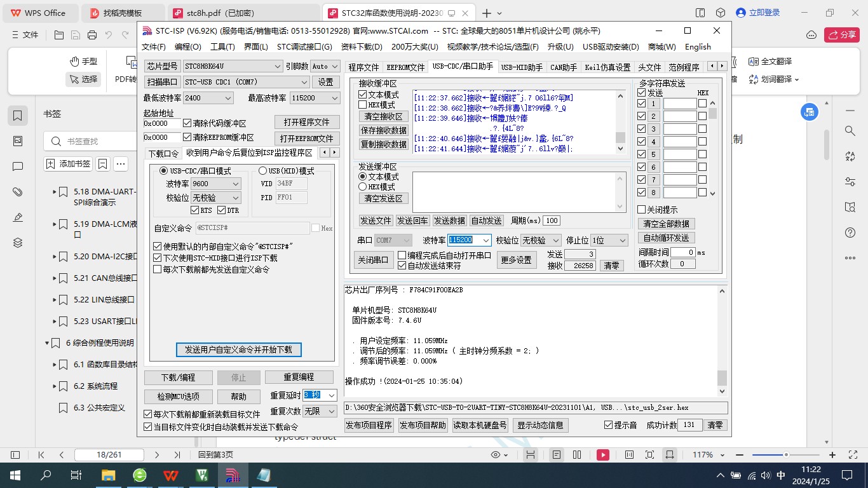Viewport: 868px width, 488px height.
Task: Go to next page arrow in WPS status bar
Action: pos(158,455)
